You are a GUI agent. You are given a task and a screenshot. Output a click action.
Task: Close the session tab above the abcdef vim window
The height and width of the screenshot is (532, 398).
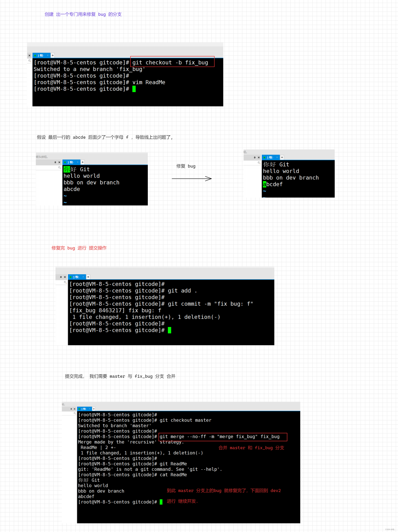pos(277,157)
